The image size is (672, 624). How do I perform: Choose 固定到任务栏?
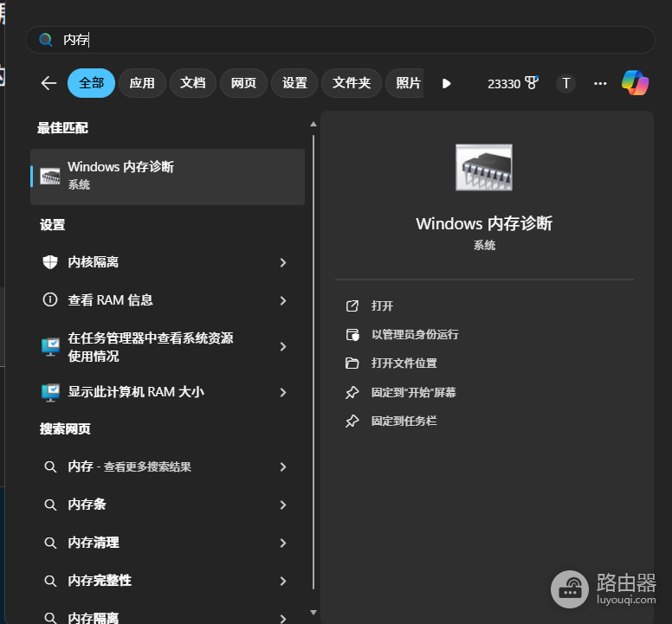404,421
